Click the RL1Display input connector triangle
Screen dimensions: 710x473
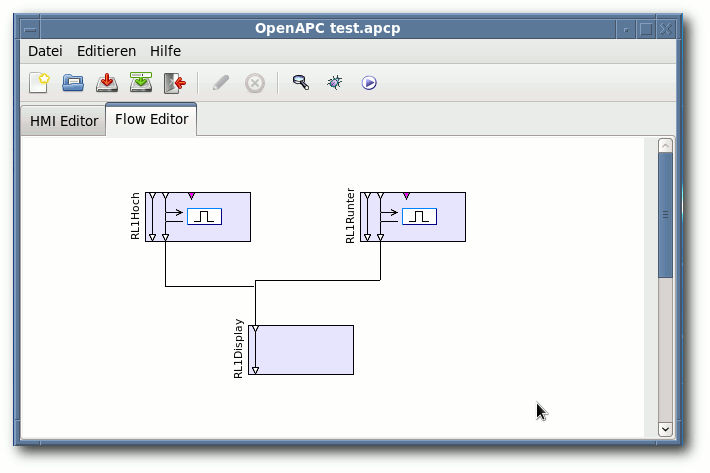[255, 329]
